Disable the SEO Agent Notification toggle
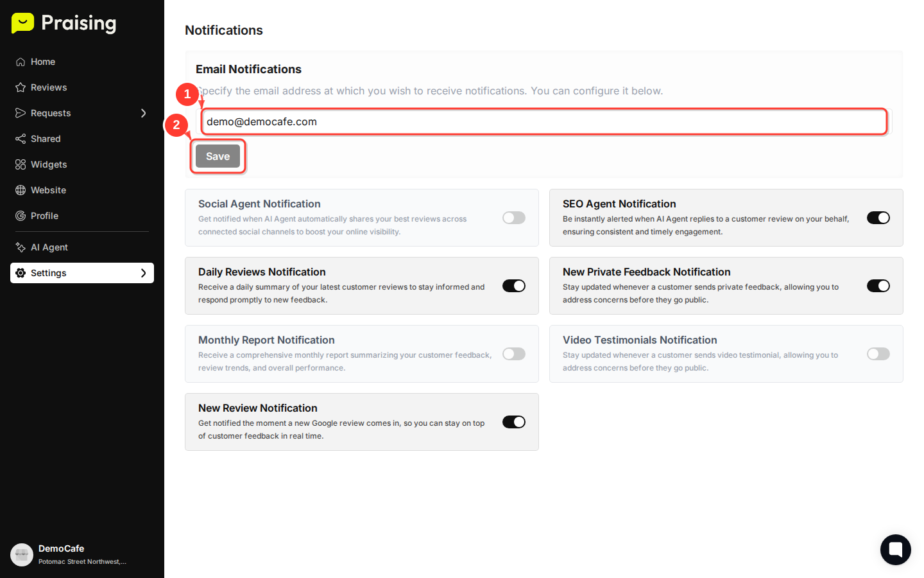Screen dimensions: 924x578 (x=878, y=218)
